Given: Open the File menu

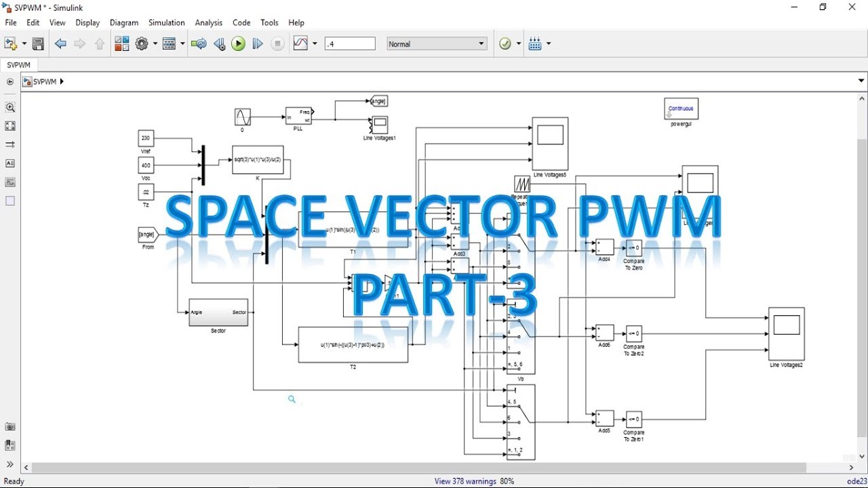Looking at the screenshot, I should tap(11, 22).
